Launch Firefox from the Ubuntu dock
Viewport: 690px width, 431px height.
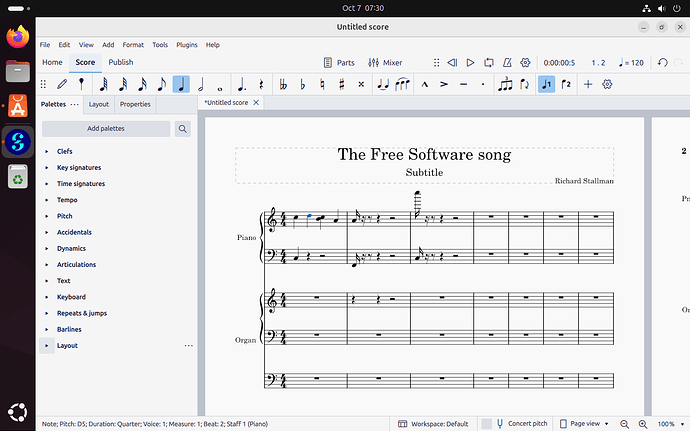point(17,37)
